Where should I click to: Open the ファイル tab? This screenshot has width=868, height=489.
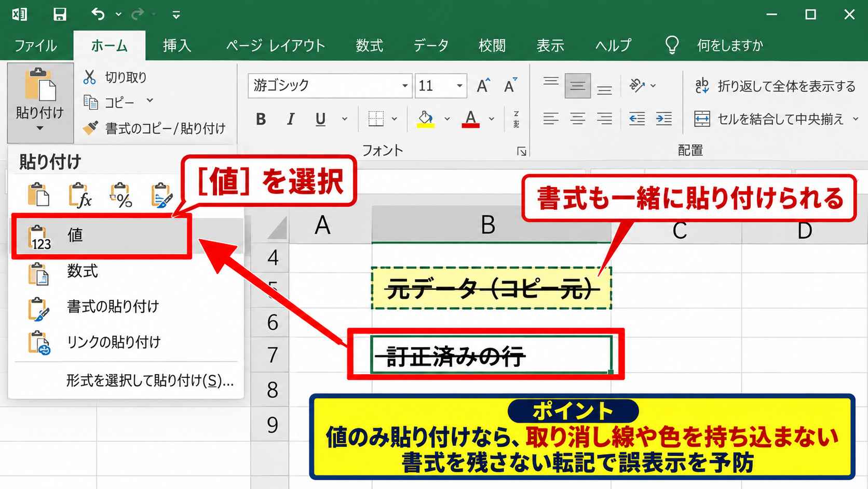(35, 46)
